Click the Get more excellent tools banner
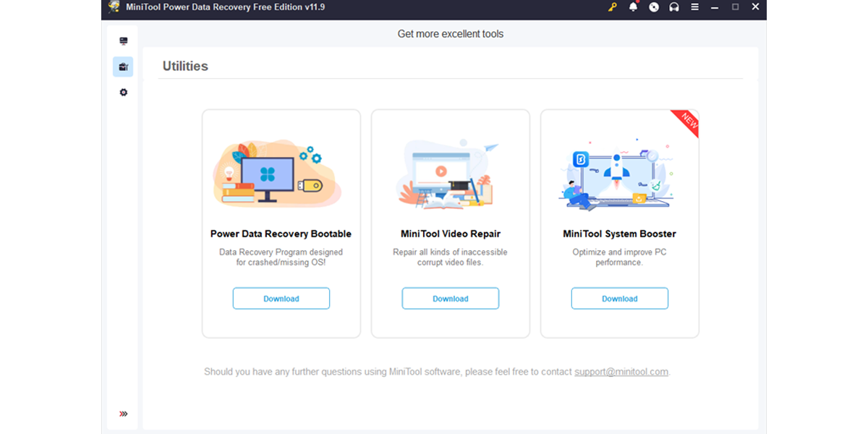Image resolution: width=868 pixels, height=434 pixels. pyautogui.click(x=450, y=33)
